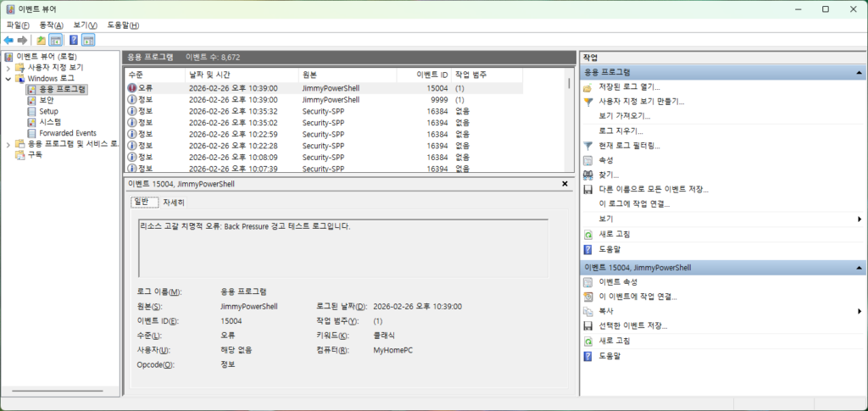This screenshot has height=411, width=868.
Task: Collapse the Windows 로그 tree node
Action: 8,78
